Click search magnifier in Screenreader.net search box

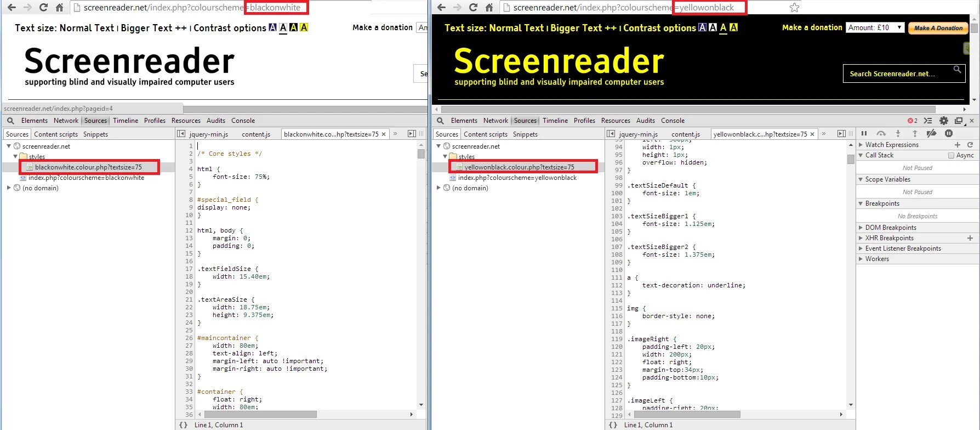[x=957, y=69]
